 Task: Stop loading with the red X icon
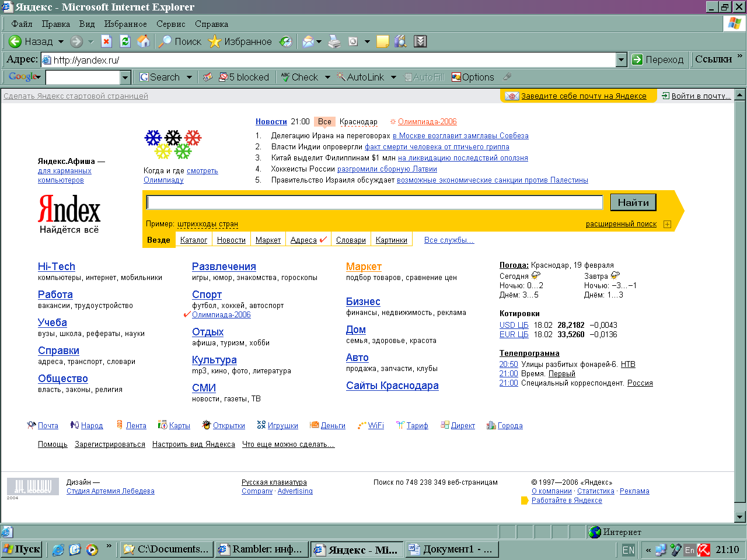106,41
